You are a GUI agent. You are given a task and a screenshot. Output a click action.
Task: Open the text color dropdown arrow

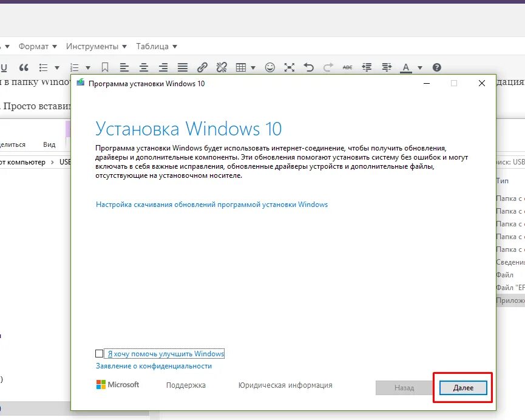click(420, 68)
